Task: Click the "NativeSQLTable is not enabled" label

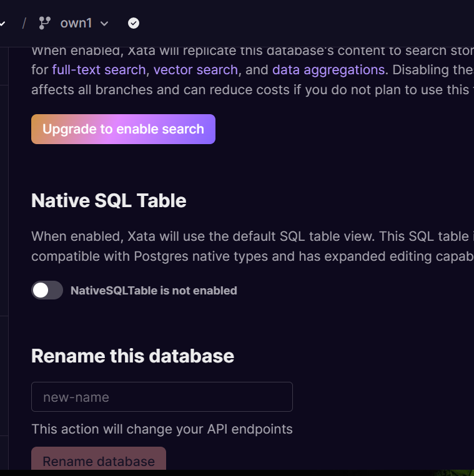Action: point(154,290)
